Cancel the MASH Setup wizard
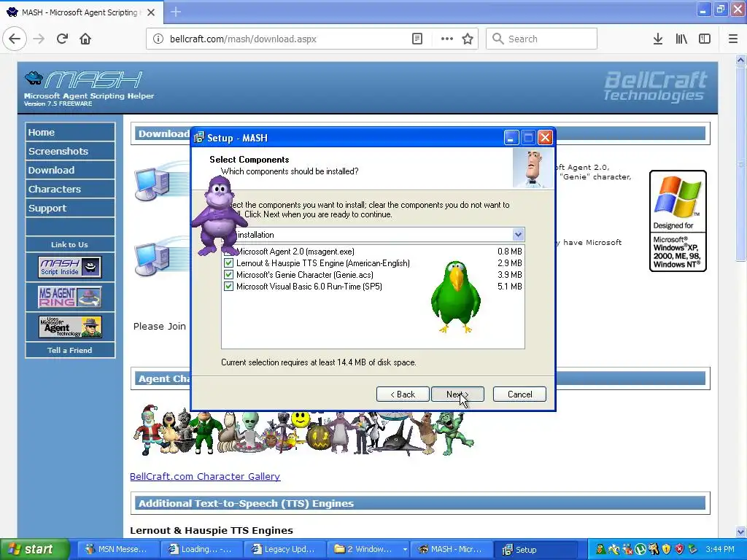Viewport: 747px width, 560px height. pyautogui.click(x=519, y=394)
